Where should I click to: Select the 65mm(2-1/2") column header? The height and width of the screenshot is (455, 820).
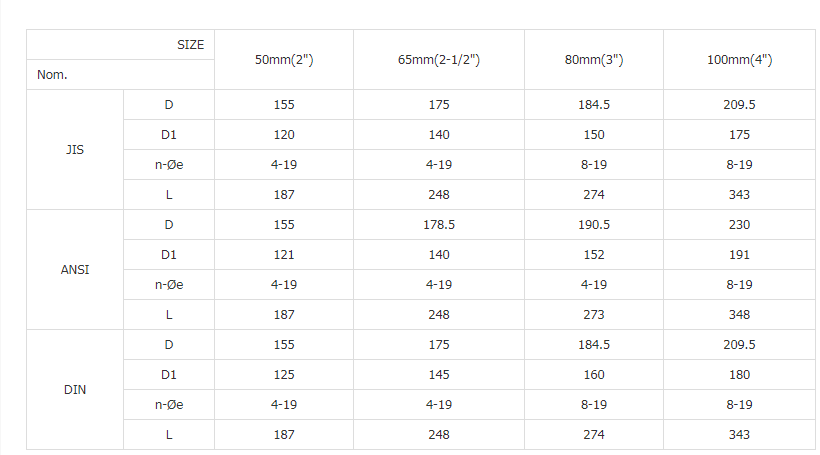[x=439, y=60]
